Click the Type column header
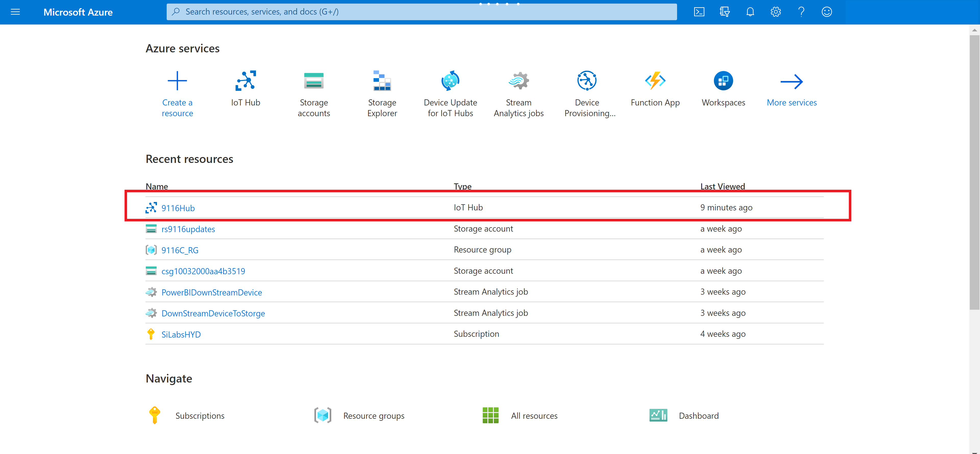 pos(463,186)
